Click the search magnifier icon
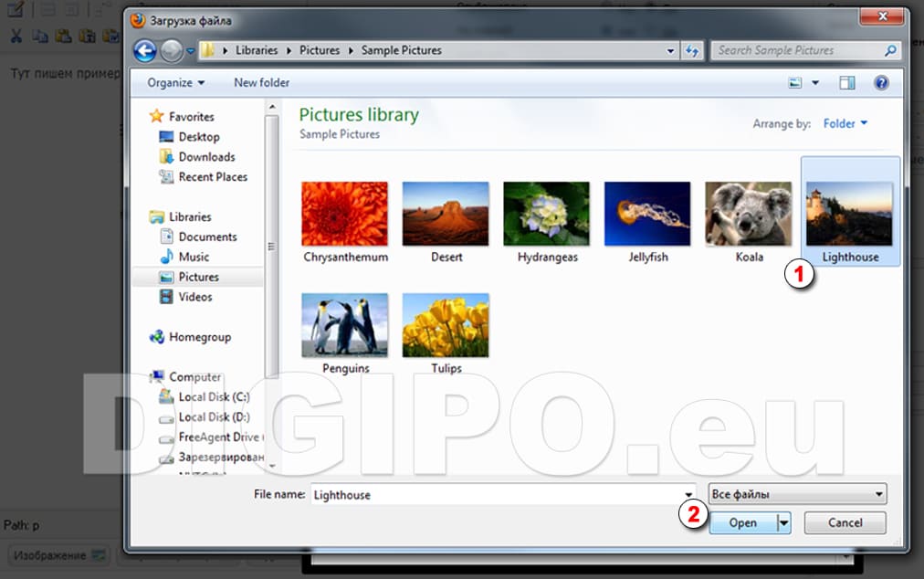The height and width of the screenshot is (579, 924). (891, 51)
